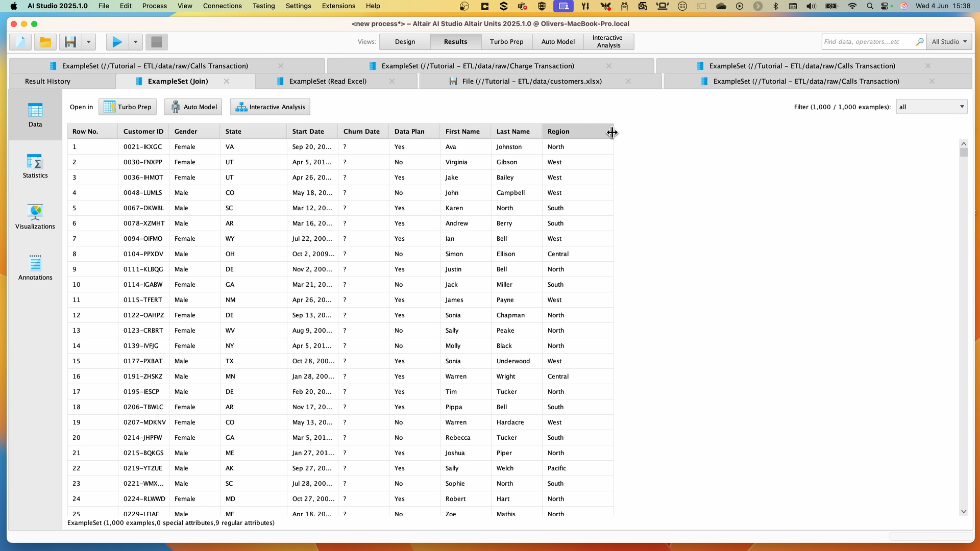Open the Visualizations panel
The height and width of the screenshot is (551, 980).
click(x=35, y=216)
